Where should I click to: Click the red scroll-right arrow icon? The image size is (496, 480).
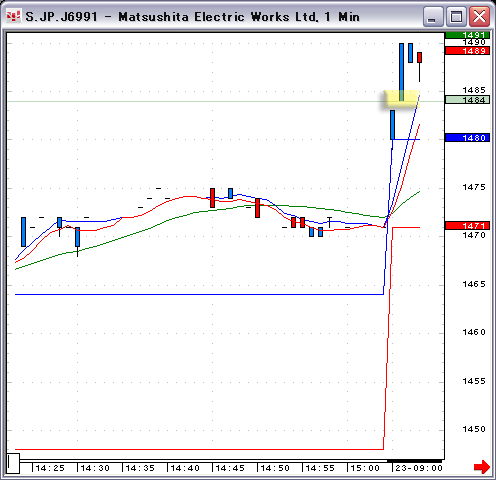482,467
